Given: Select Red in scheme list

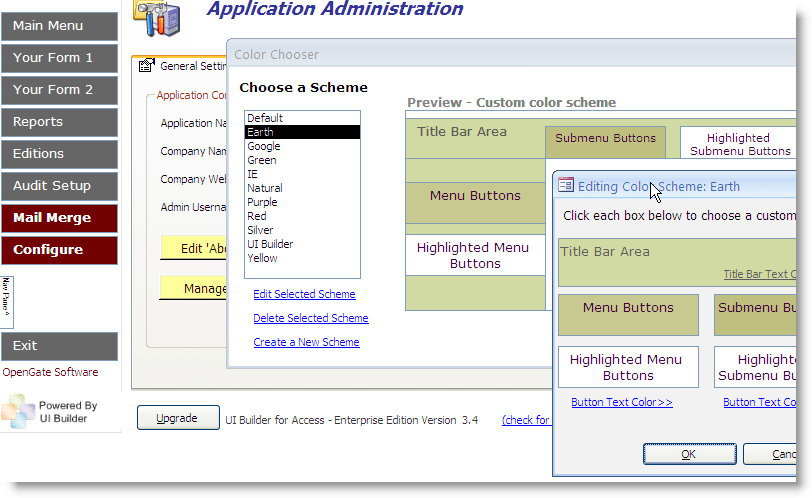Looking at the screenshot, I should [302, 216].
